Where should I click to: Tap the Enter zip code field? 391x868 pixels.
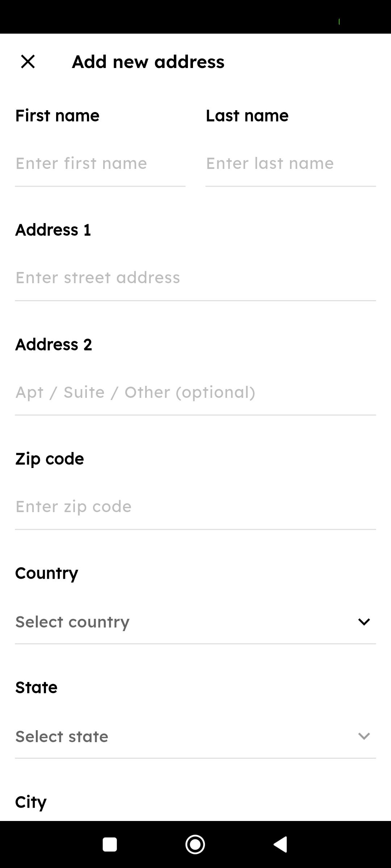pos(195,507)
